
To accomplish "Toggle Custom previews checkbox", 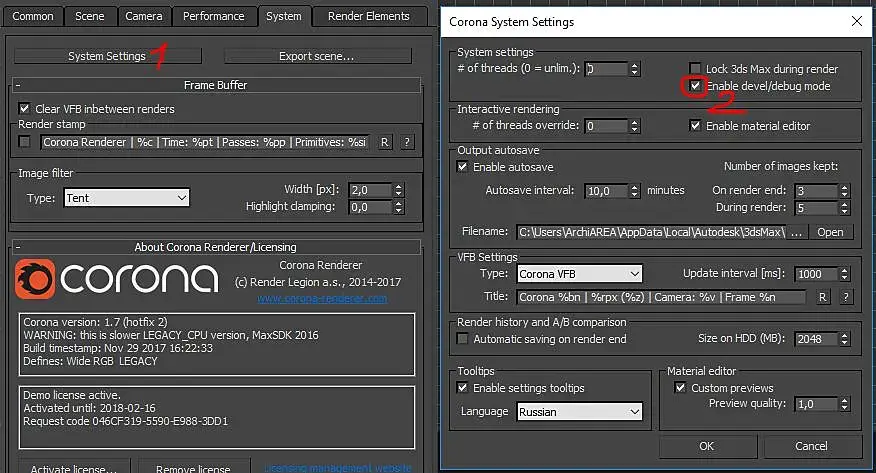I will pos(680,388).
